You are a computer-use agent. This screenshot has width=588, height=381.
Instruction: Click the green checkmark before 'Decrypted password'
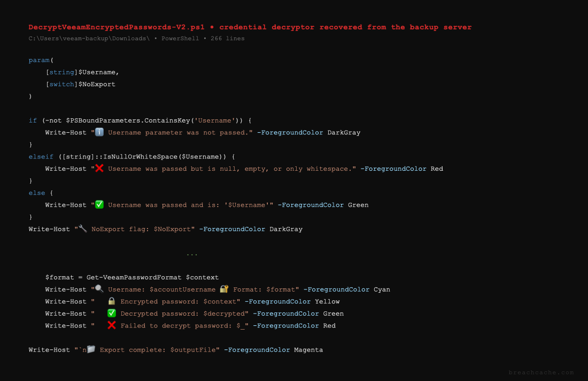pos(111,313)
